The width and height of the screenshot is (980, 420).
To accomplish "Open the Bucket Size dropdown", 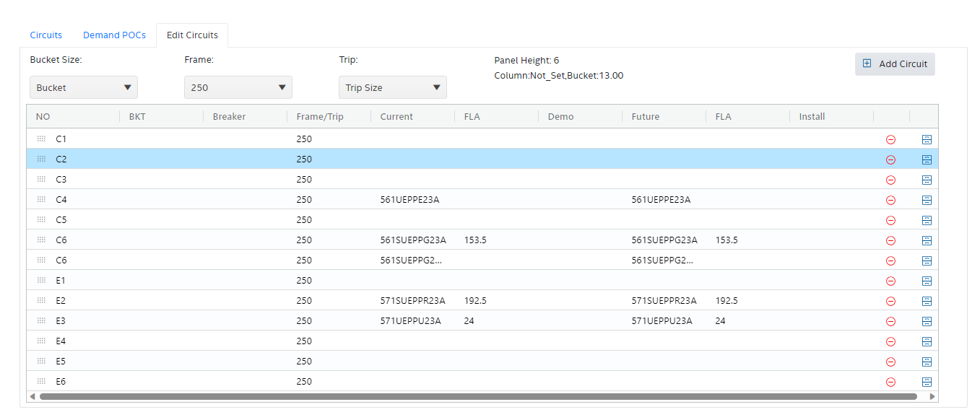I will click(84, 87).
